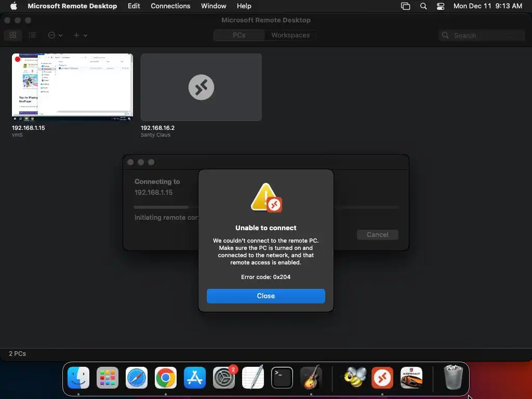Click the Error code: 0x204 text
Viewport: 532px width, 399px height.
(265, 277)
